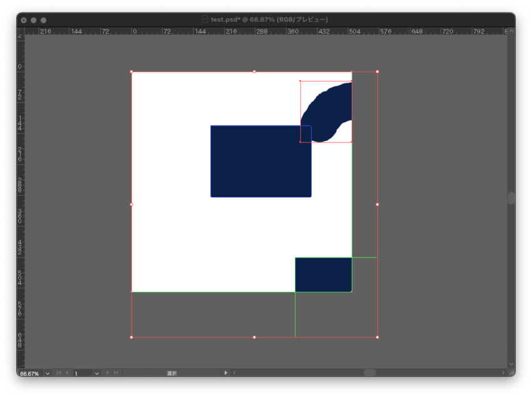
Task: Click the first artboard navigation icon
Action: (58, 373)
